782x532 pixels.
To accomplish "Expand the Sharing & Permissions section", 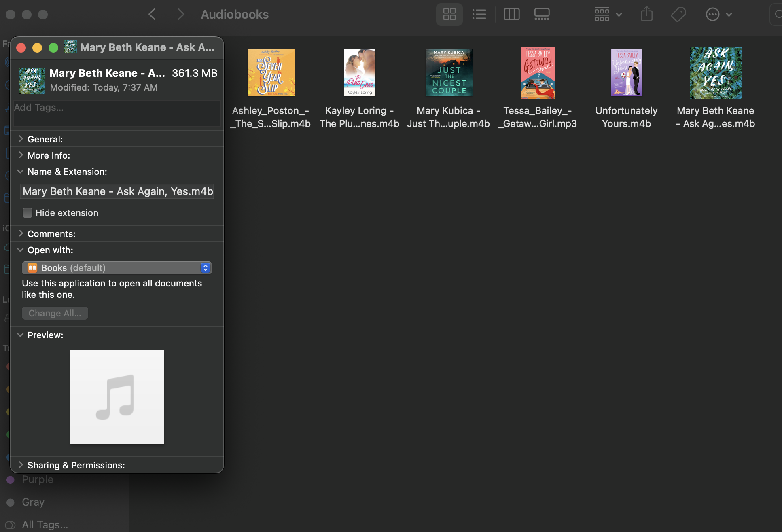I will click(21, 465).
